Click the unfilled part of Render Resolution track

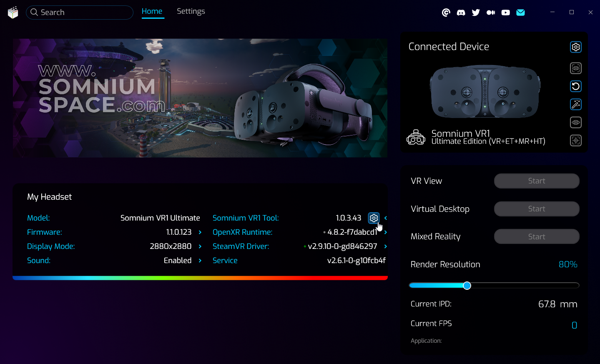(x=525, y=286)
